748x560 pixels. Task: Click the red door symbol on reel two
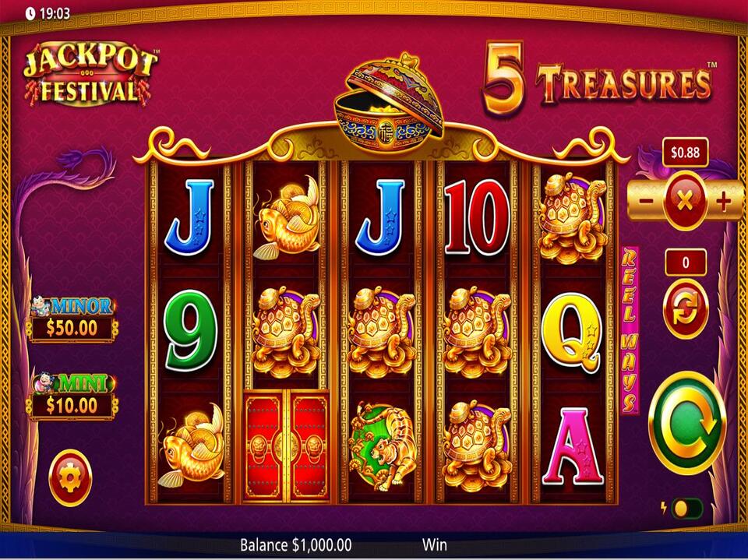286,446
